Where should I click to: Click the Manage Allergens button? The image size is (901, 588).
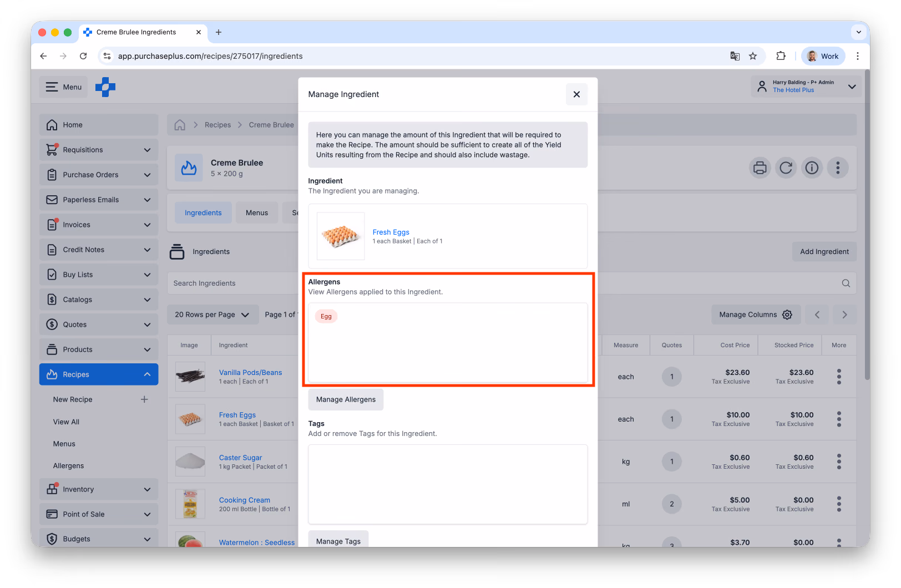pos(346,399)
